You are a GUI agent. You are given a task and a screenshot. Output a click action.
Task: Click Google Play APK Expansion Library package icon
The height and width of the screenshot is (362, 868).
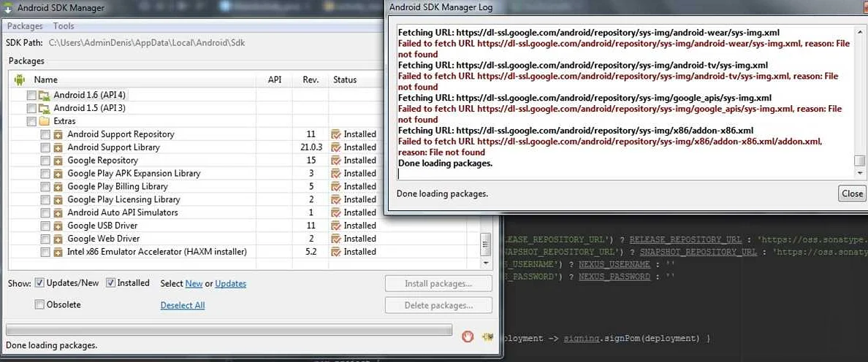click(x=58, y=174)
